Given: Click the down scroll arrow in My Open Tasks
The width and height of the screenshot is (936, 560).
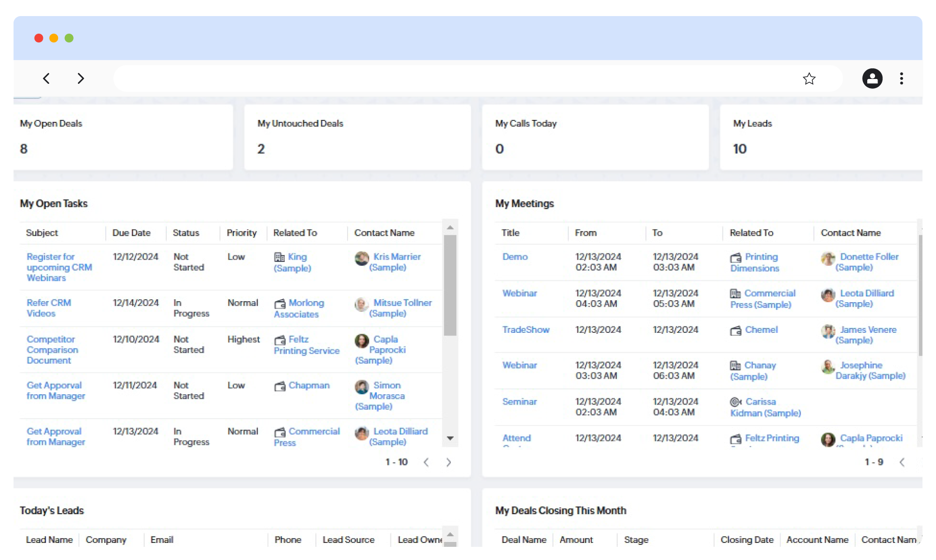Looking at the screenshot, I should 450,438.
